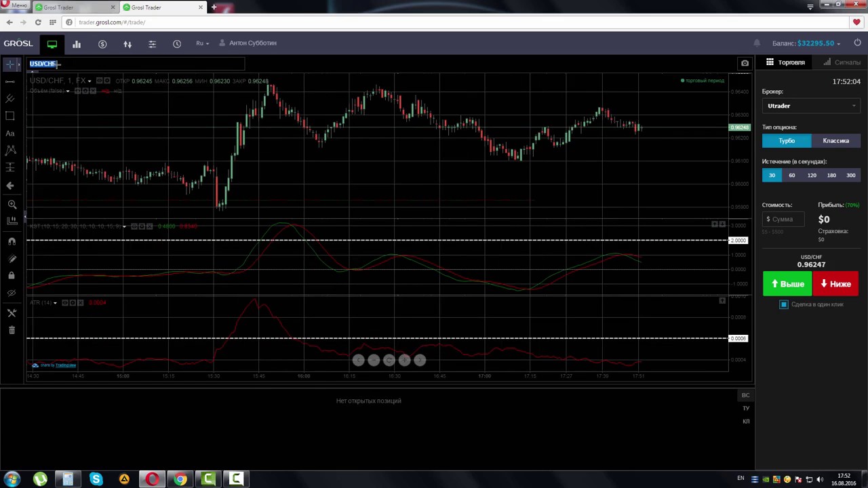Open the sliders settings icon in header
The width and height of the screenshot is (868, 488).
(x=152, y=44)
